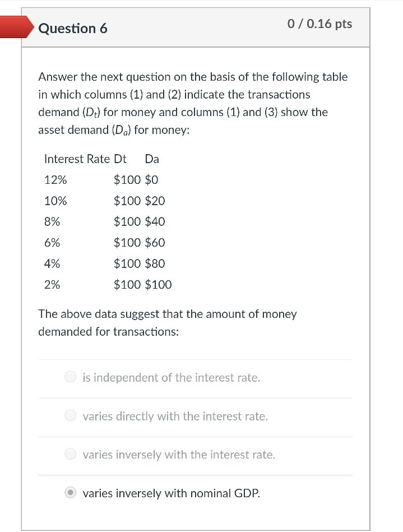Click the '0 / 0.16 pts' score text
Viewport: 403px width, 532px height.
319,24
